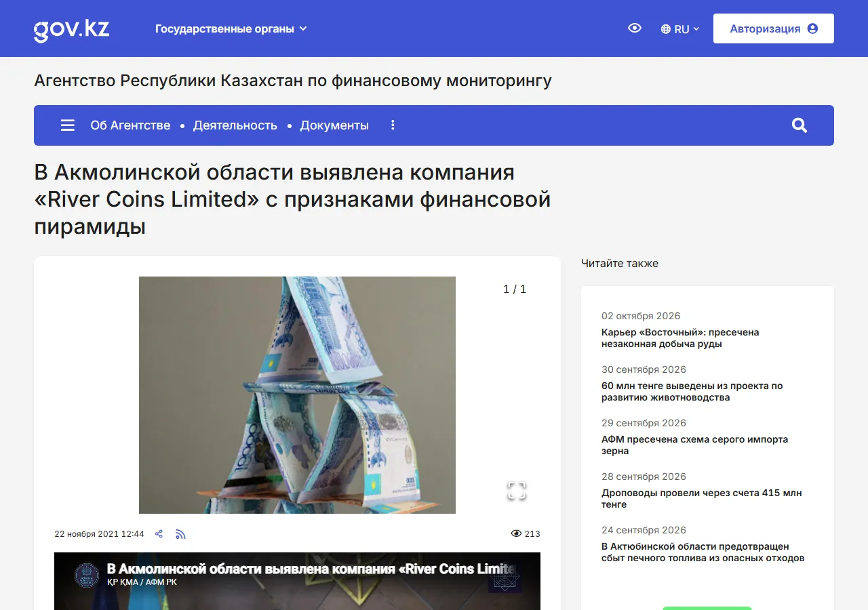Open the 60 млн тенге news link
The width and height of the screenshot is (868, 610).
pos(692,392)
